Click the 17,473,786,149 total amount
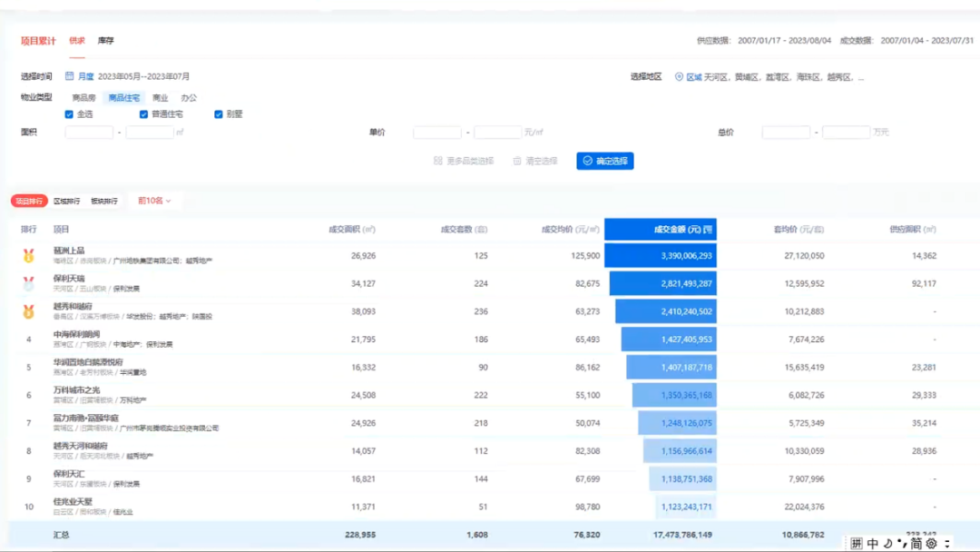Image resolution: width=980 pixels, height=552 pixels. [682, 535]
